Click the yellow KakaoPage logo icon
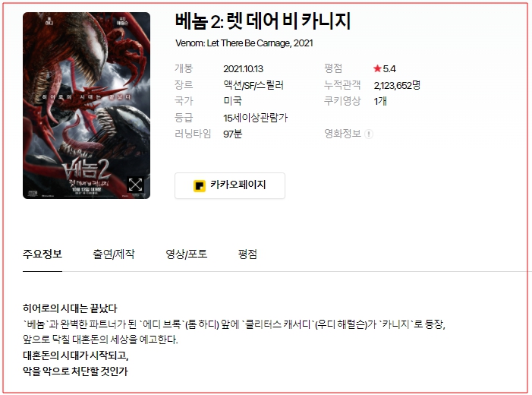The image size is (532, 395). point(199,186)
